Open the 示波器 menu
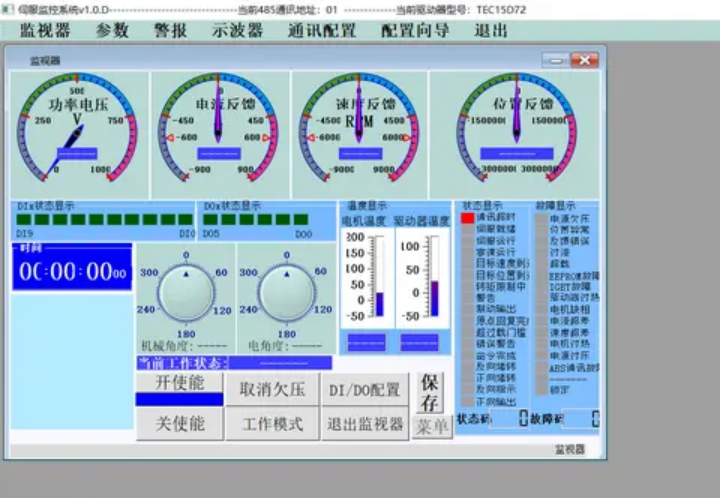The width and height of the screenshot is (720, 498). (237, 30)
